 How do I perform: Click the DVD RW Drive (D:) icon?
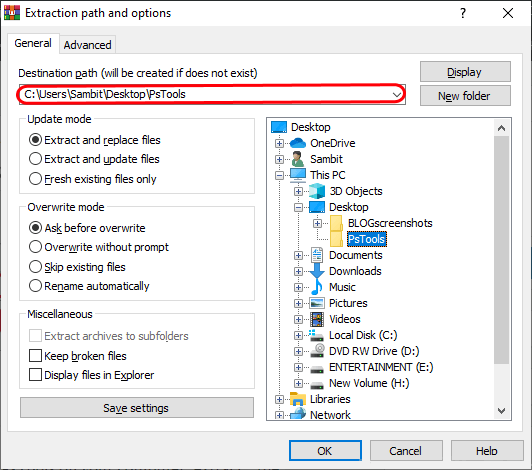coord(317,351)
